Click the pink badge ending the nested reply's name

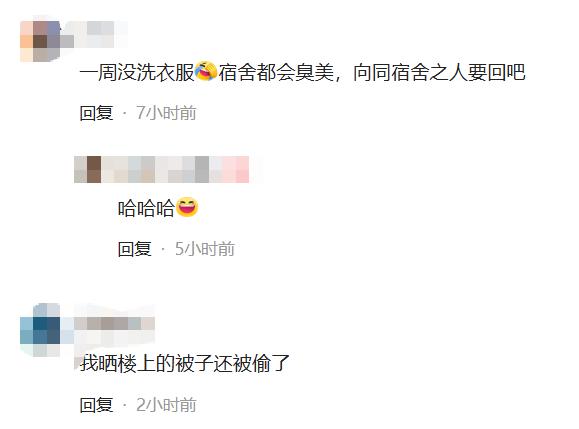(236, 169)
